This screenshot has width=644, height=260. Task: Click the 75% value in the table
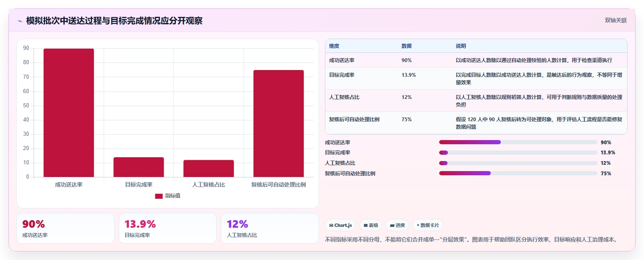[406, 120]
